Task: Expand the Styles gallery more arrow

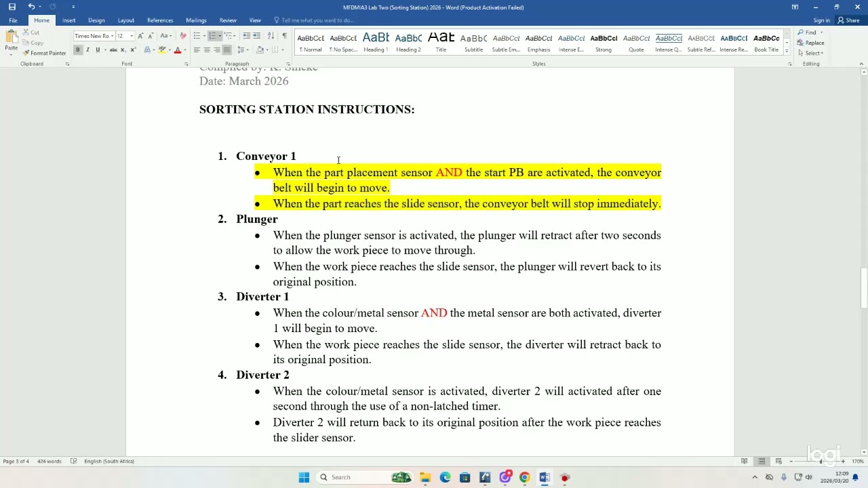Action: pos(787,52)
